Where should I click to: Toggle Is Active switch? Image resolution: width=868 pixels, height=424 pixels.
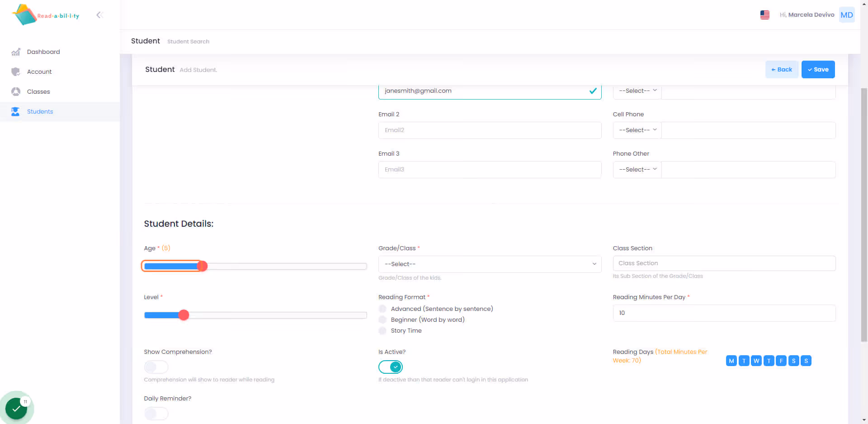391,367
